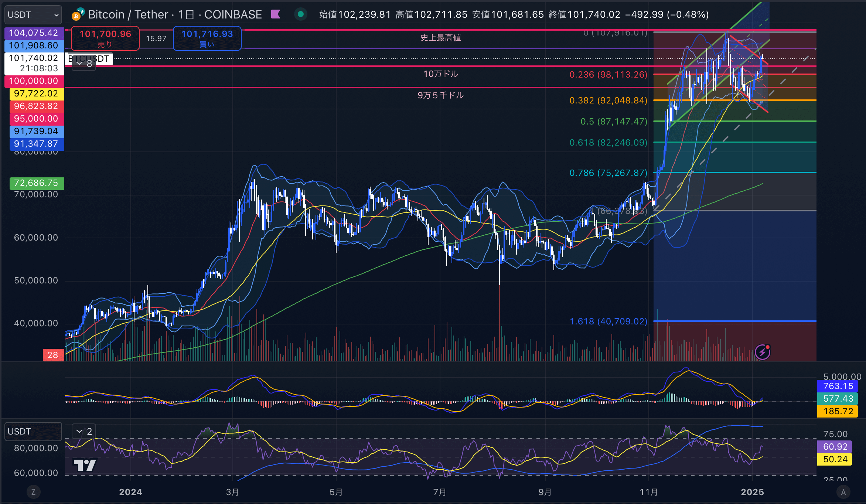Click the 2025 label on time axis
Viewport: 866px width, 504px height.
click(x=753, y=492)
